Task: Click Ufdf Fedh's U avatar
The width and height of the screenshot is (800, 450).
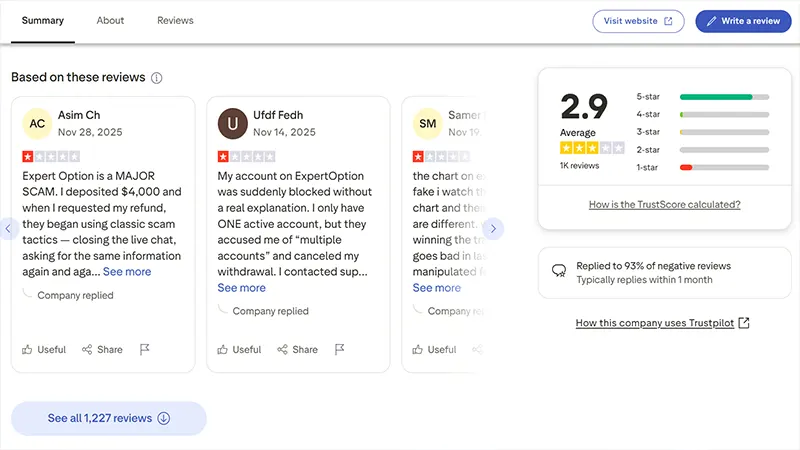Action: click(233, 123)
